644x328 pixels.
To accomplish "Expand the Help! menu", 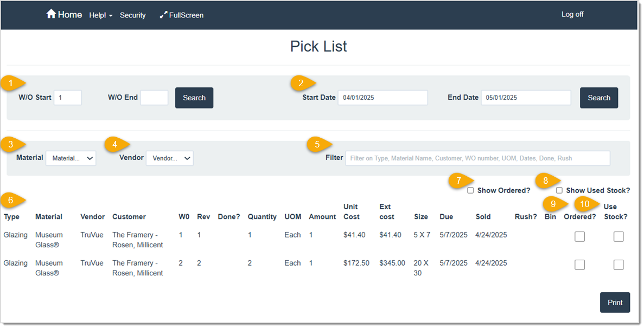I will point(100,15).
